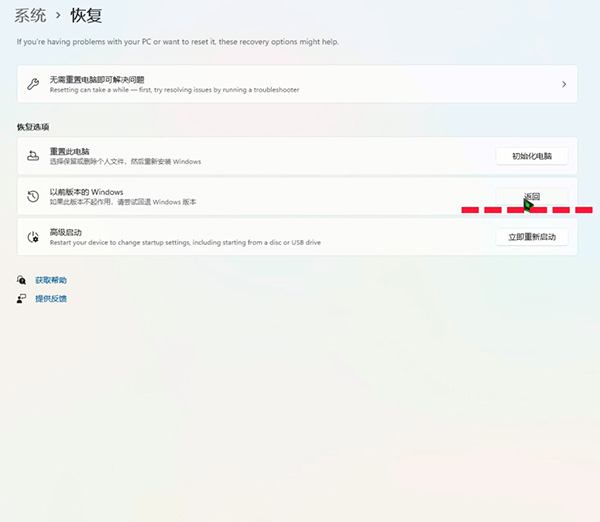This screenshot has width=600, height=522.
Task: Click the breadcrumb separator arrow
Action: click(58, 16)
